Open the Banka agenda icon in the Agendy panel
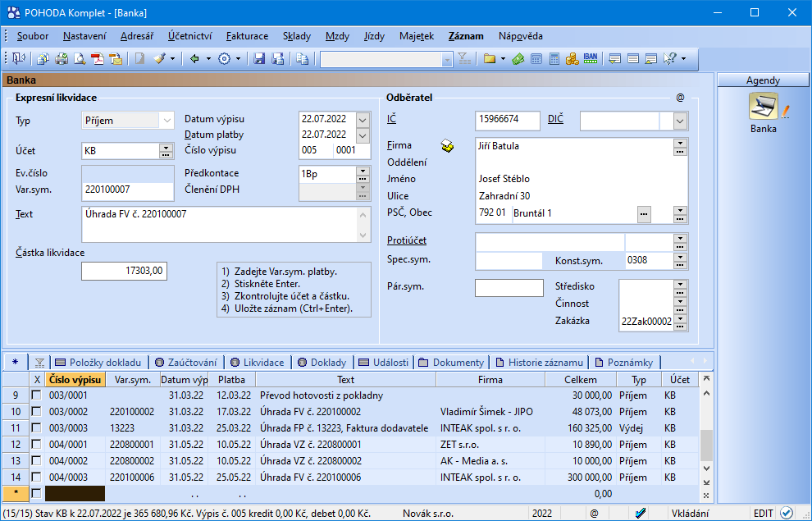 click(x=764, y=106)
